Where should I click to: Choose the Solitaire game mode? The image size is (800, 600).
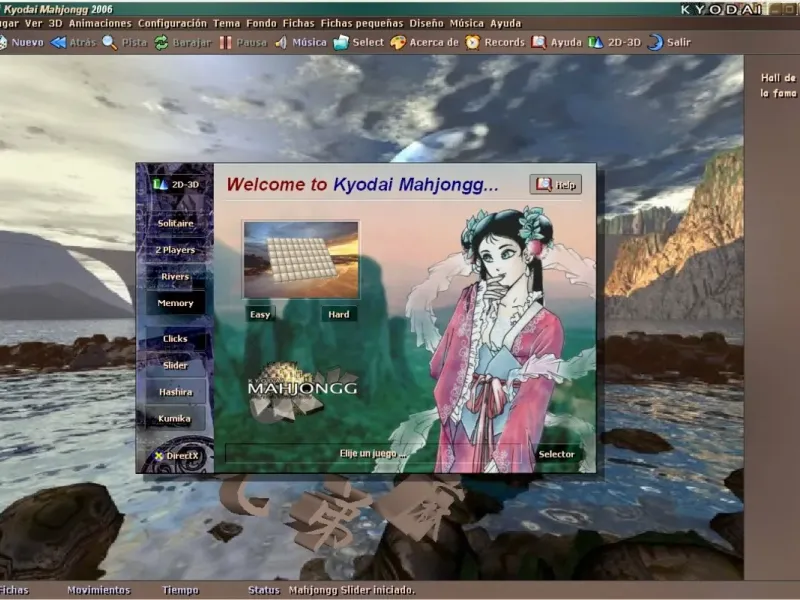point(176,223)
